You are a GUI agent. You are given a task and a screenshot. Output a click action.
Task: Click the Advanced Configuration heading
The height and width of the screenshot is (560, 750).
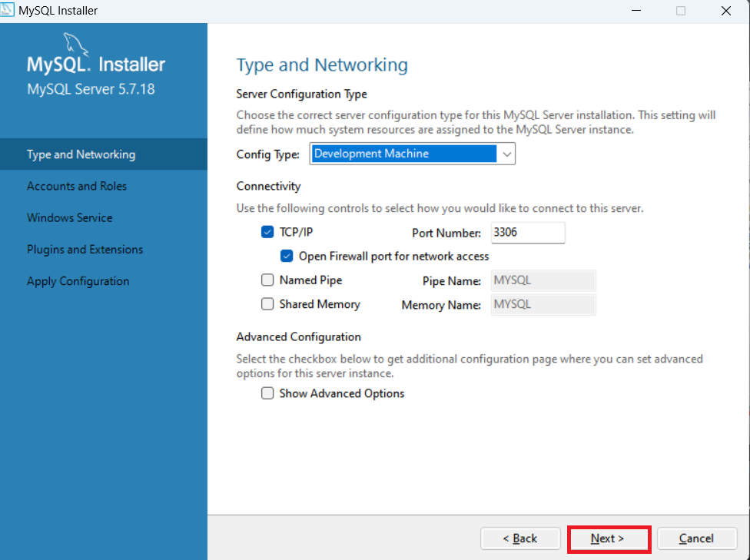tap(298, 336)
